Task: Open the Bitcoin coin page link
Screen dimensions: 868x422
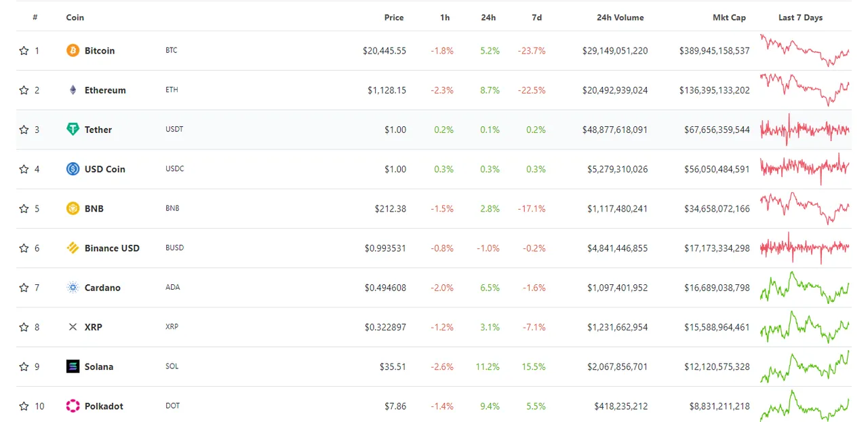Action: (100, 50)
